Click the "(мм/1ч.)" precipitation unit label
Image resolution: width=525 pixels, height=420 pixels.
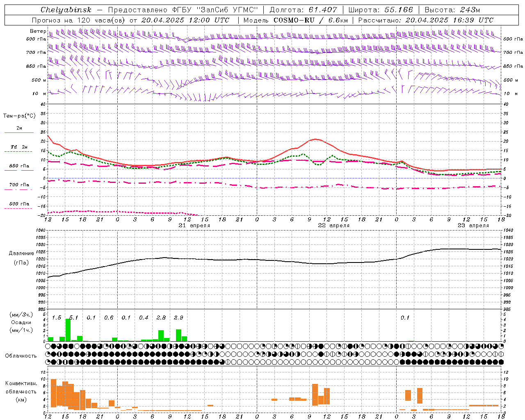[x=21, y=330]
